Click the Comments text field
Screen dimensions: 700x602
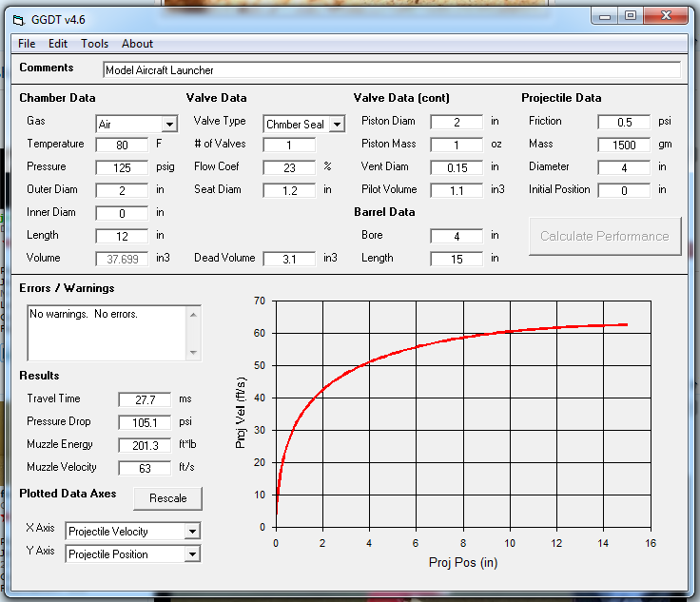[x=392, y=70]
